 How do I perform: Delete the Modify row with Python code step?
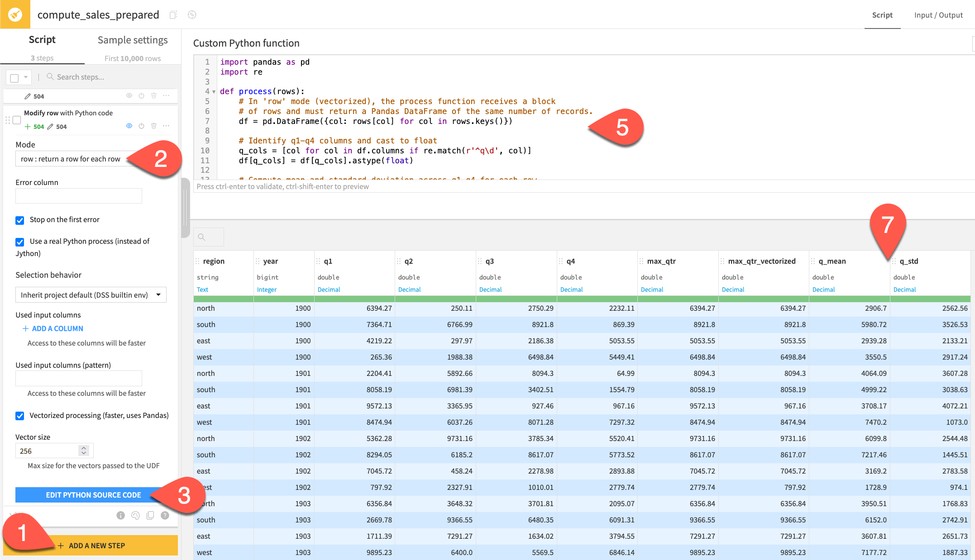coord(154,126)
